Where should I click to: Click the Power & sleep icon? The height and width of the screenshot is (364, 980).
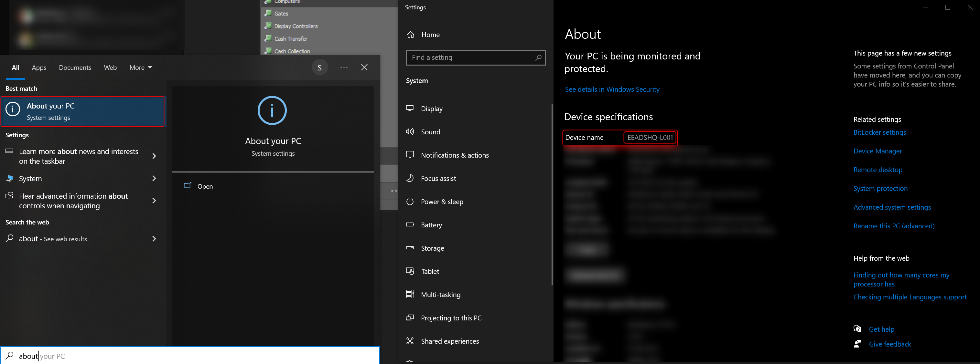[x=410, y=201]
